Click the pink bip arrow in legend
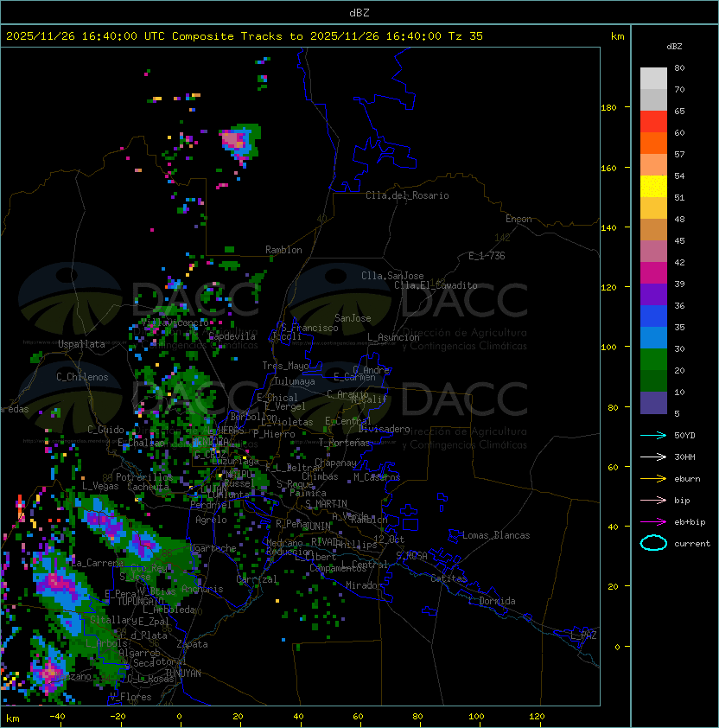The width and height of the screenshot is (719, 728). coord(653,500)
